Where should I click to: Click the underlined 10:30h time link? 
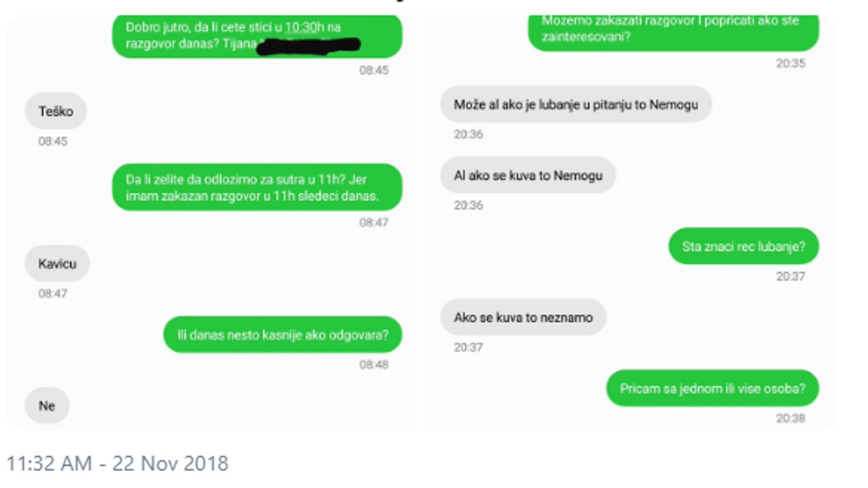click(304, 27)
